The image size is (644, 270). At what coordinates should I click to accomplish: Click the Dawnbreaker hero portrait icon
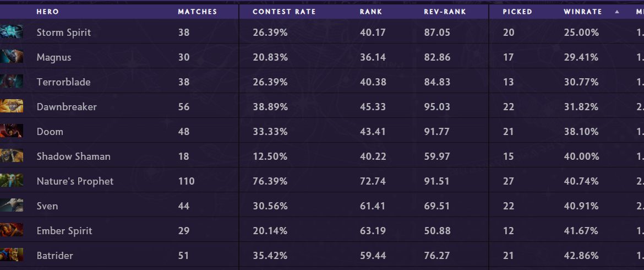coord(12,106)
